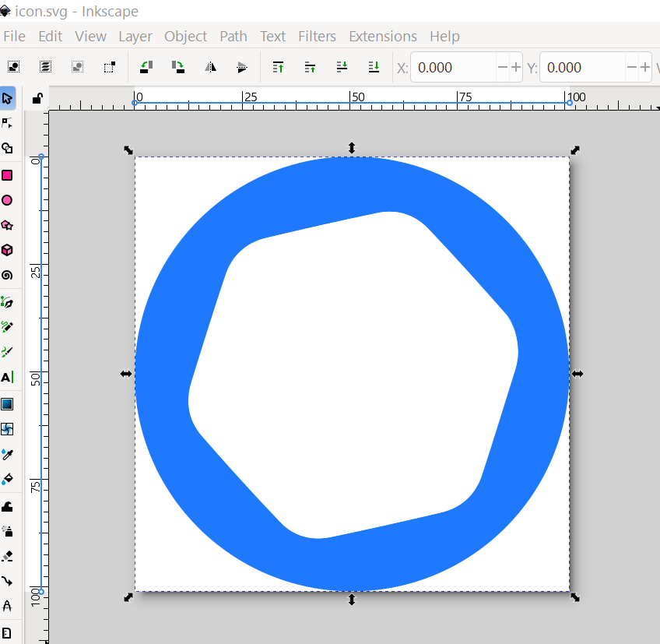Image resolution: width=660 pixels, height=644 pixels.
Task: Select the Gradient tool
Action: click(x=7, y=403)
